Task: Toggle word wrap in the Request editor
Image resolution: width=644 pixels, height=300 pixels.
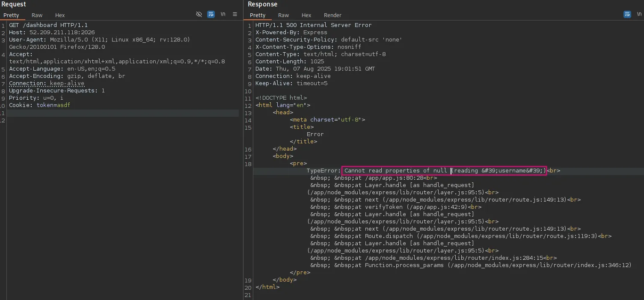Action: click(x=211, y=15)
